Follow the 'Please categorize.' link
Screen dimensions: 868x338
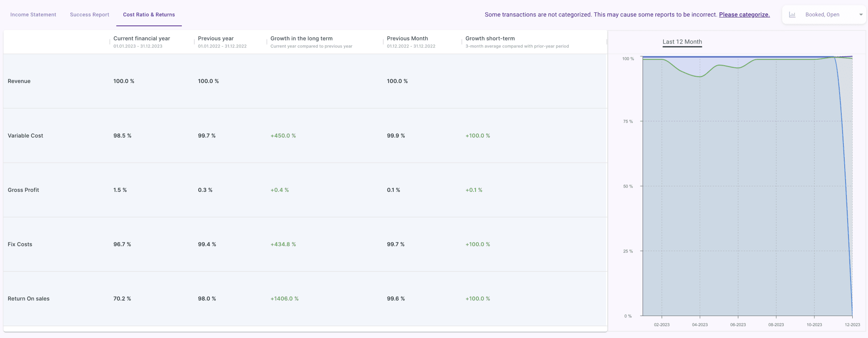pyautogui.click(x=744, y=14)
